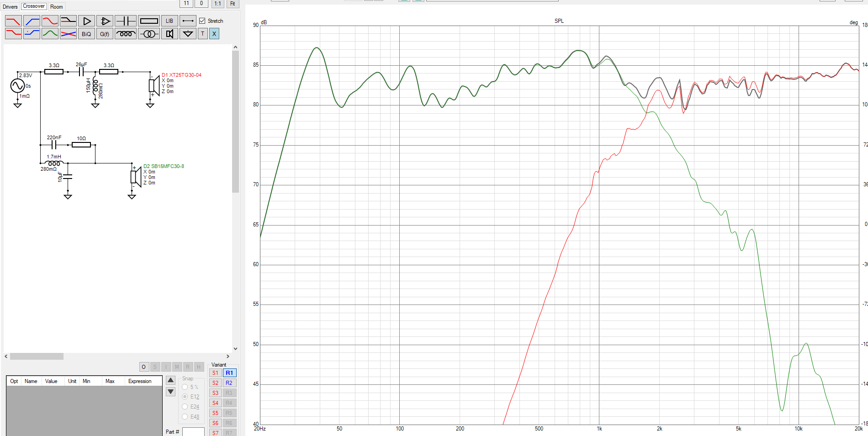868x436 pixels.
Task: Click the Expression column header
Action: point(140,381)
